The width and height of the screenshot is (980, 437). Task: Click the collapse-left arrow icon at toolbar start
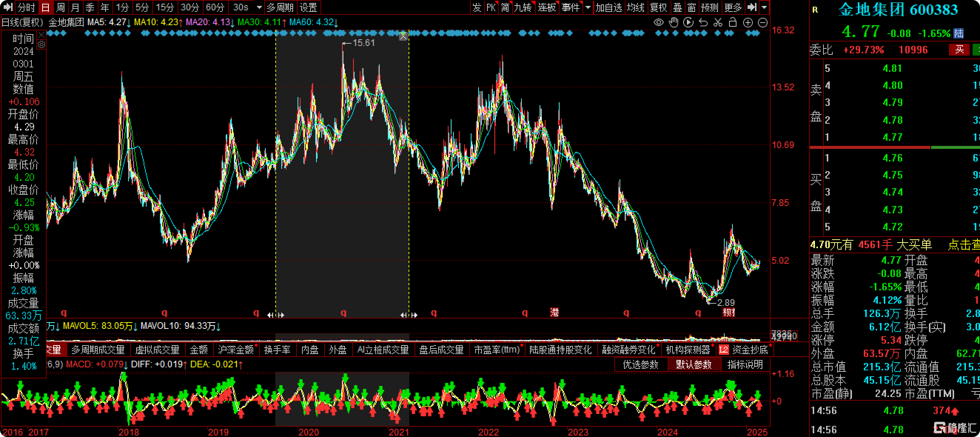[8, 7]
